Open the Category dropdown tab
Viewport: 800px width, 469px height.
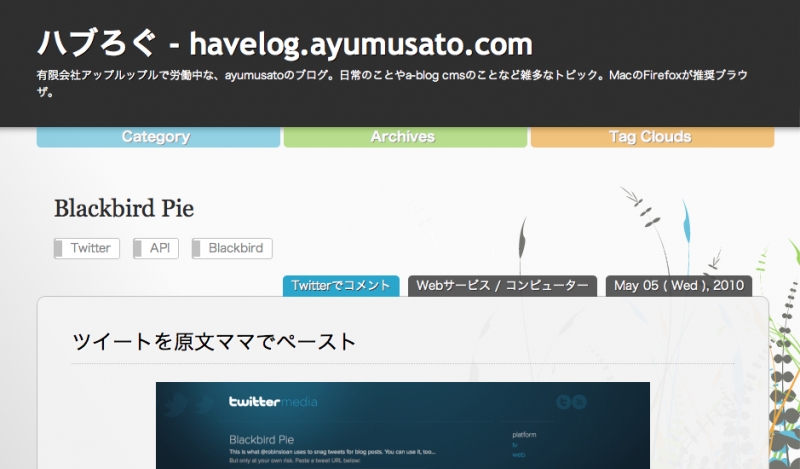(x=157, y=137)
